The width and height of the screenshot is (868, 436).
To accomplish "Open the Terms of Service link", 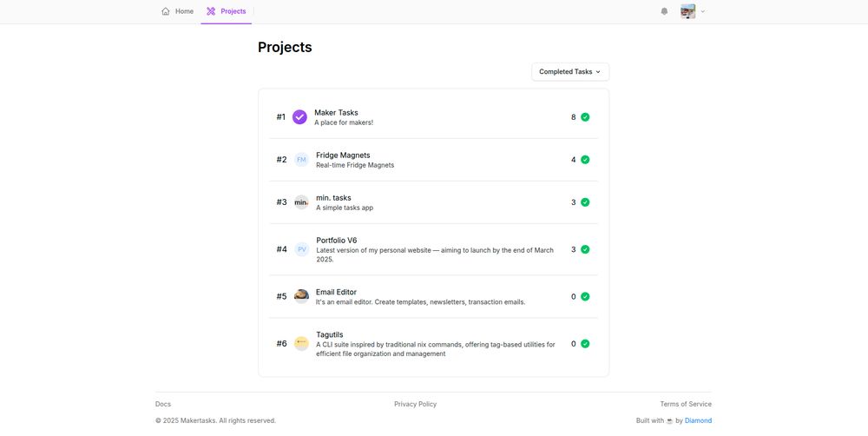I will (686, 404).
